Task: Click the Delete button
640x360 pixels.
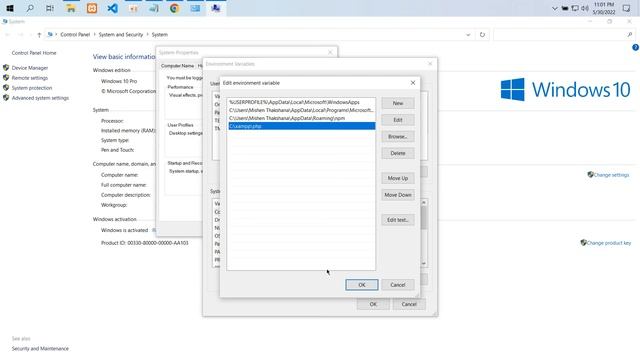Action: (x=398, y=153)
